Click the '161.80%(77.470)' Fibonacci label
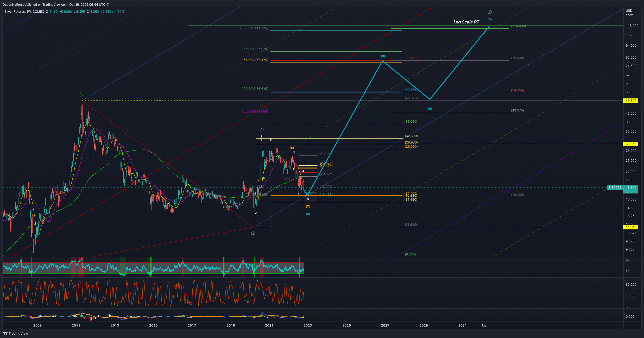 click(x=255, y=60)
